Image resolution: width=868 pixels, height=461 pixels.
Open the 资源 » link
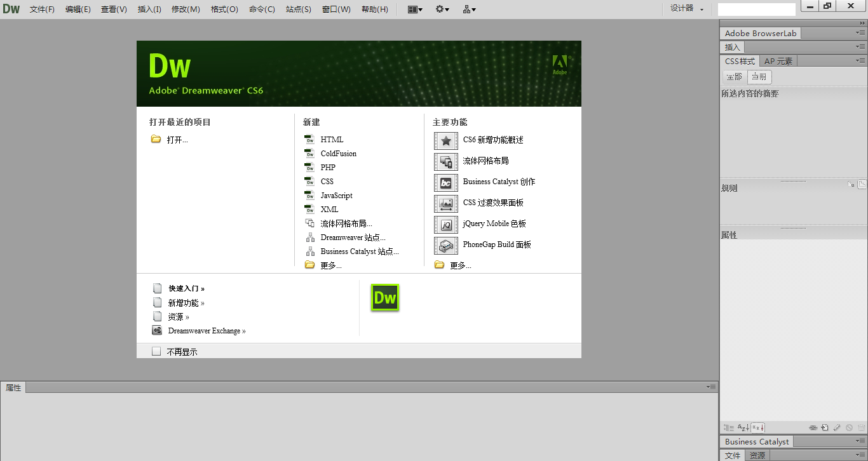pos(179,317)
